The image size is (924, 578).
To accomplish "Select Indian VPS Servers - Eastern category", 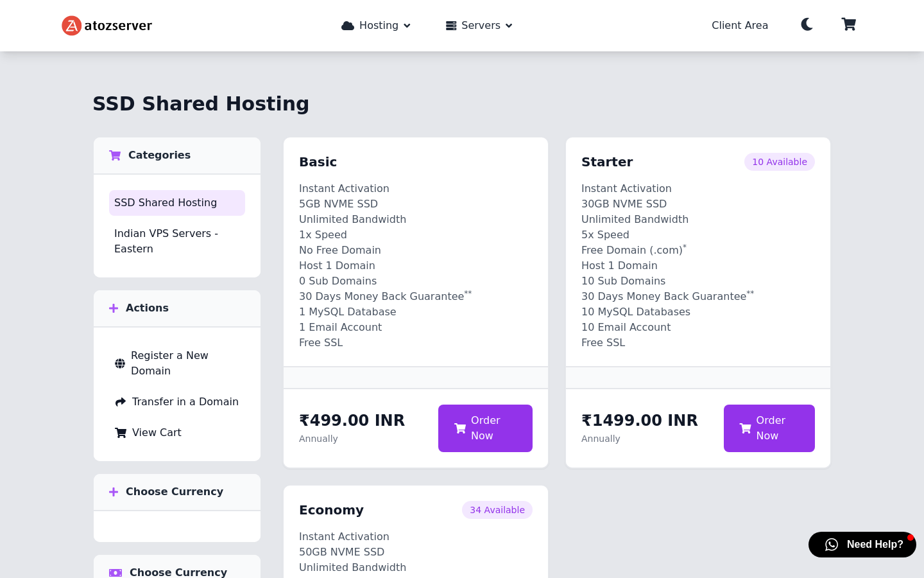I will 177,241.
